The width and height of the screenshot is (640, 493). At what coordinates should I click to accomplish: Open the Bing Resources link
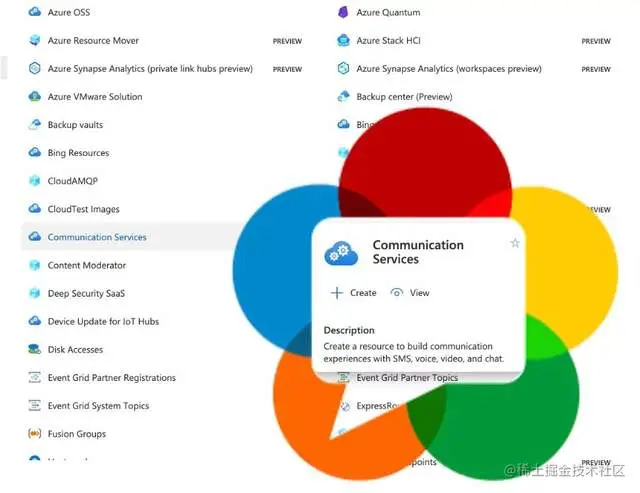(78, 153)
